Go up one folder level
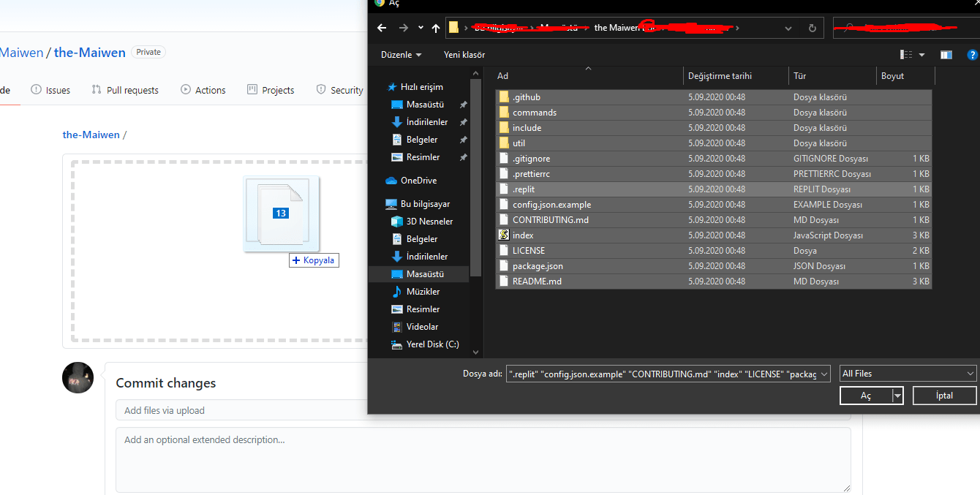This screenshot has height=495, width=980. coord(436,28)
